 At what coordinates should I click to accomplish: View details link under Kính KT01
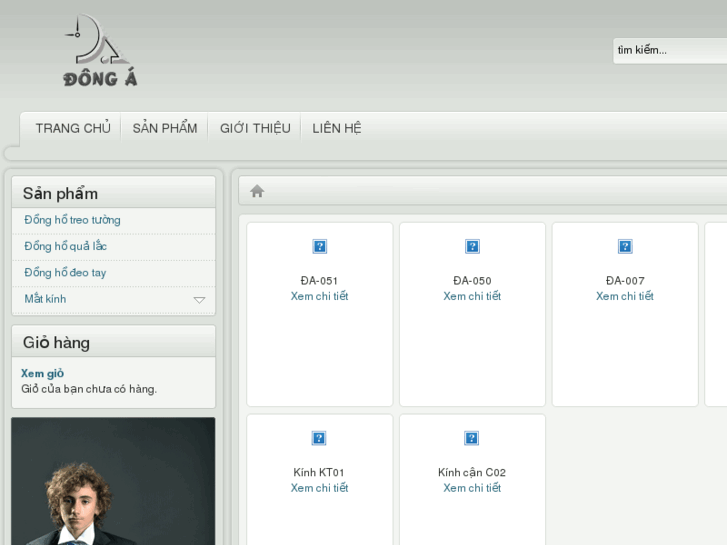click(319, 488)
